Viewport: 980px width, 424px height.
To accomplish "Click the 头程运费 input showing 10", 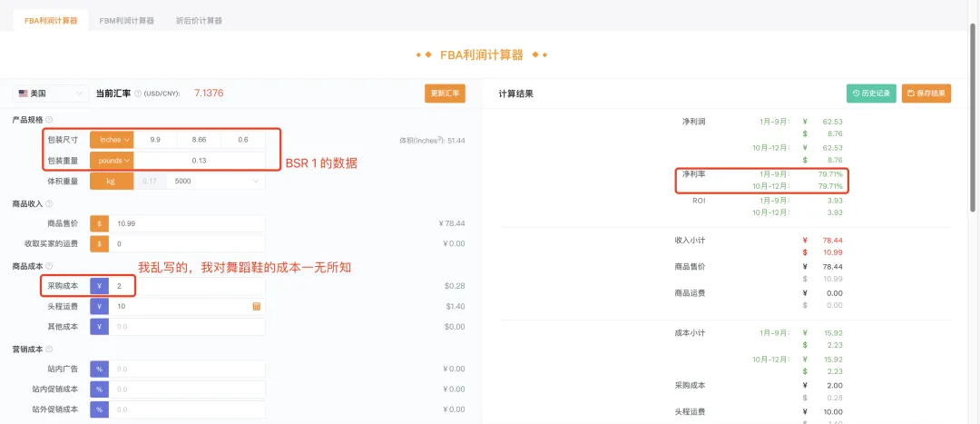I will click(x=187, y=307).
